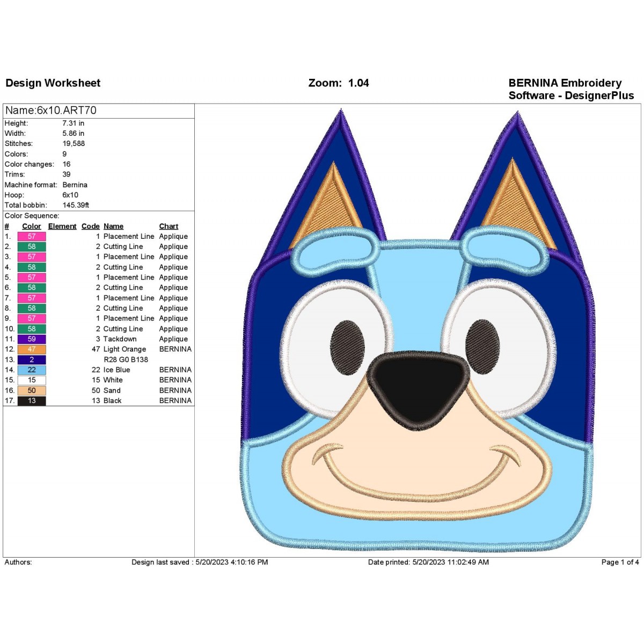Screen dimensions: 644x644
Task: Select the dark blue swatch numbered 2
Action: tap(32, 360)
